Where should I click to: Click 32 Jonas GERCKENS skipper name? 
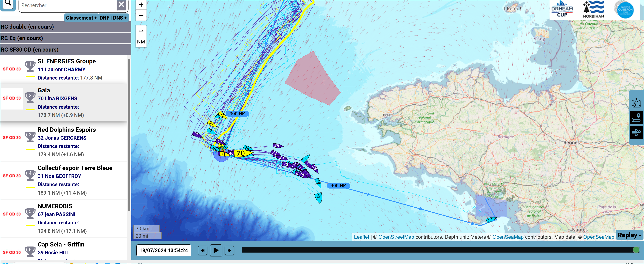pos(62,138)
